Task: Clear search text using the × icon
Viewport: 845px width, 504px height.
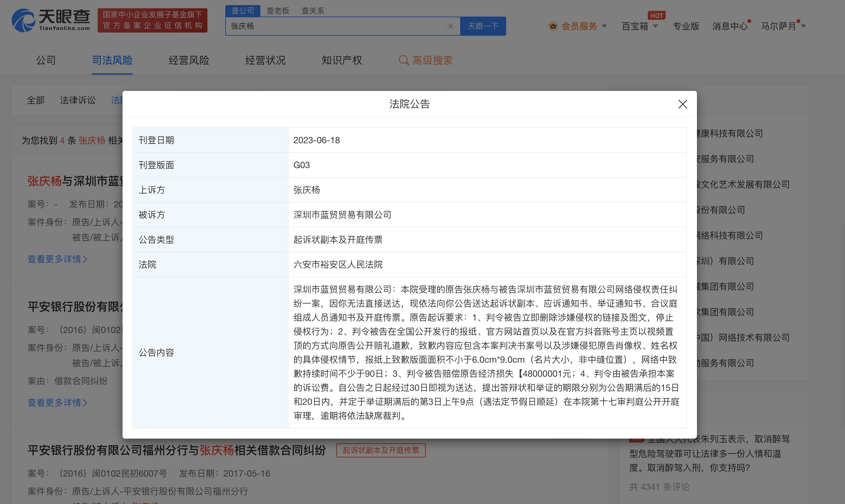Action: 451,26
